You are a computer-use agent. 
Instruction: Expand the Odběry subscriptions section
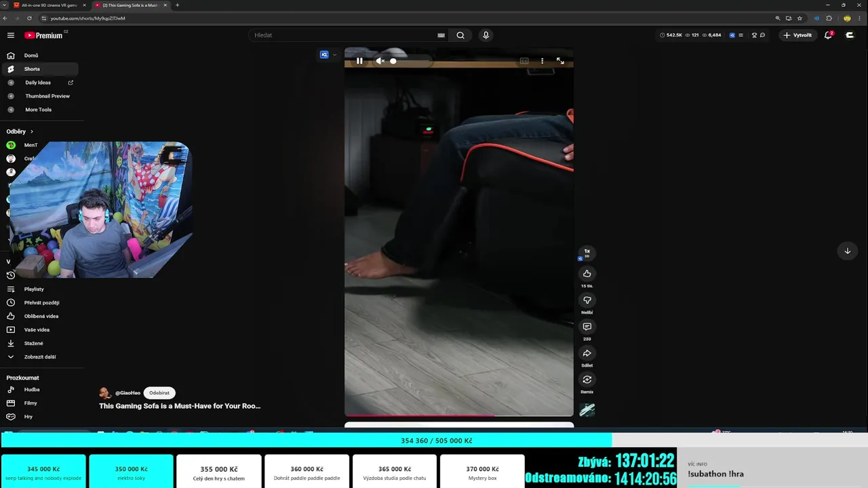point(20,131)
